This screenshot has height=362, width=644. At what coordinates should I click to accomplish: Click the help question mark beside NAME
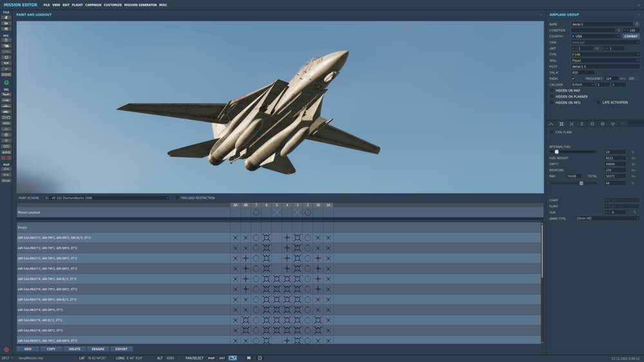637,24
